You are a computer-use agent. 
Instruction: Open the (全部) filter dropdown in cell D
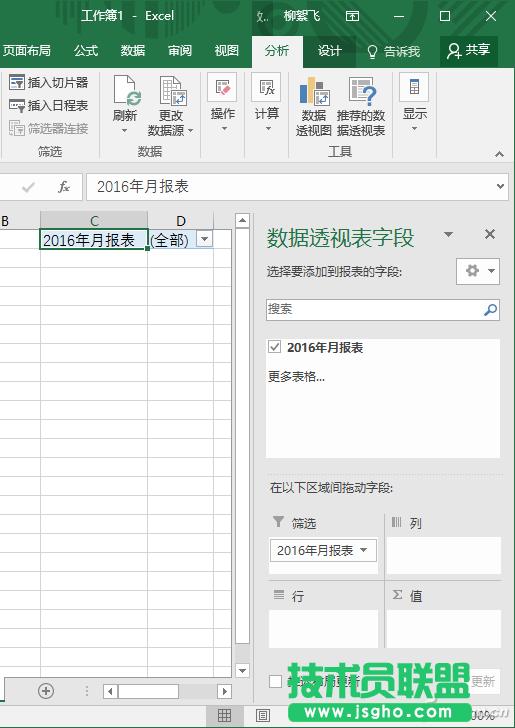(x=204, y=240)
